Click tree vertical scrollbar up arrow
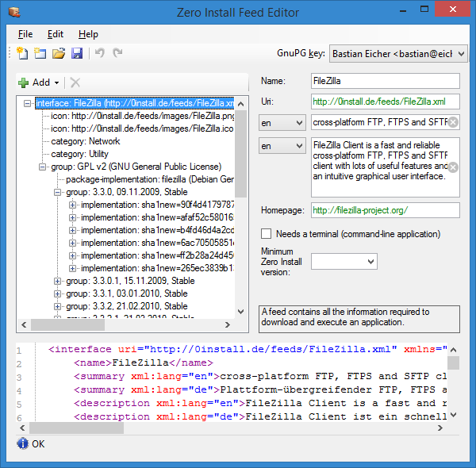476x468 pixels. tap(240, 104)
